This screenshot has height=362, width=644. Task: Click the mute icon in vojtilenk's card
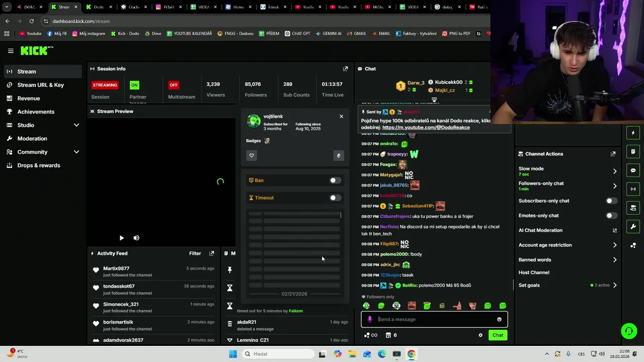[x=339, y=155]
